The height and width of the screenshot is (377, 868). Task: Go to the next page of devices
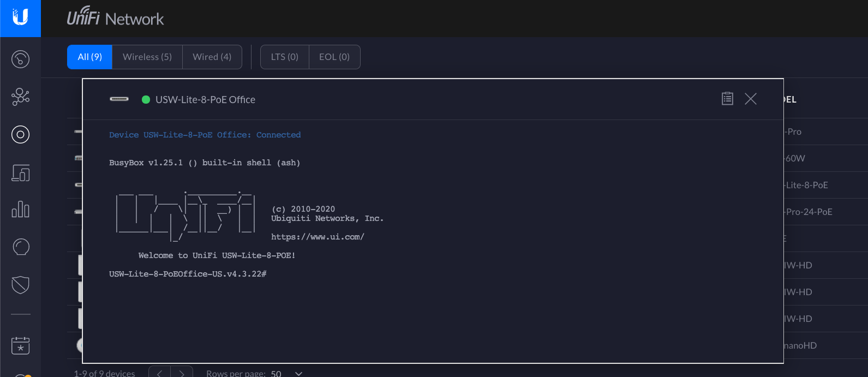[x=182, y=373]
